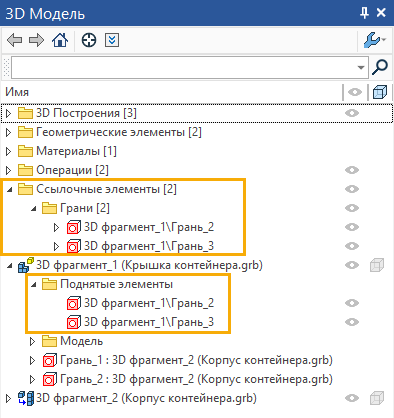Click the 3D фрагмент_1 assembly icon
394x418 pixels.
[x=26, y=265]
